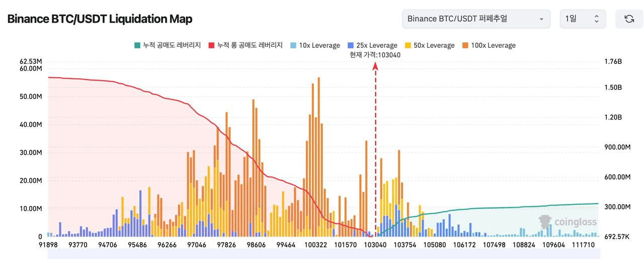Click the 600.00M right axis label
This screenshot has height=259, width=644.
point(617,177)
